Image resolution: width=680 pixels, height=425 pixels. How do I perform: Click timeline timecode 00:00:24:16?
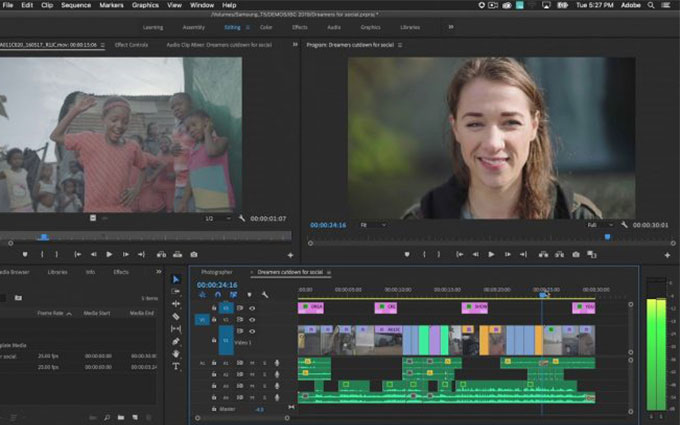pyautogui.click(x=217, y=285)
